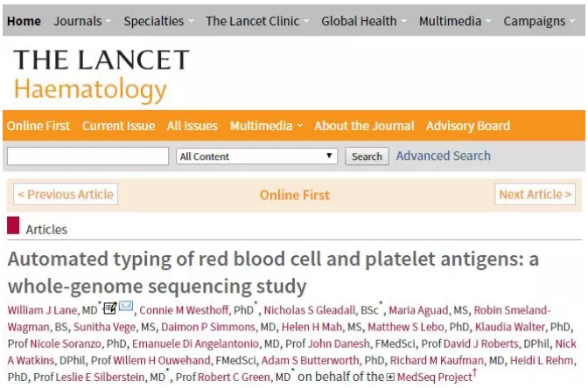Click the red Articles section marker
This screenshot has height=388, width=588.
pyautogui.click(x=13, y=225)
